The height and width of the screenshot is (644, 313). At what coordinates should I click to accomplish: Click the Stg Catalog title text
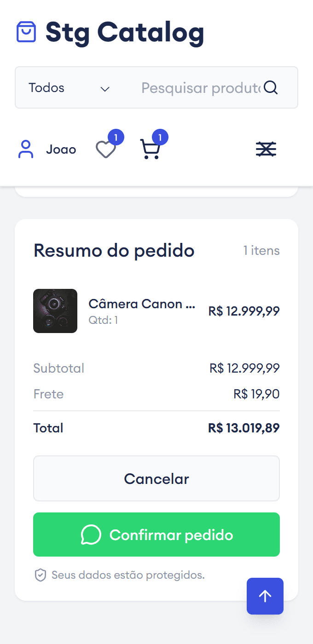tap(125, 33)
